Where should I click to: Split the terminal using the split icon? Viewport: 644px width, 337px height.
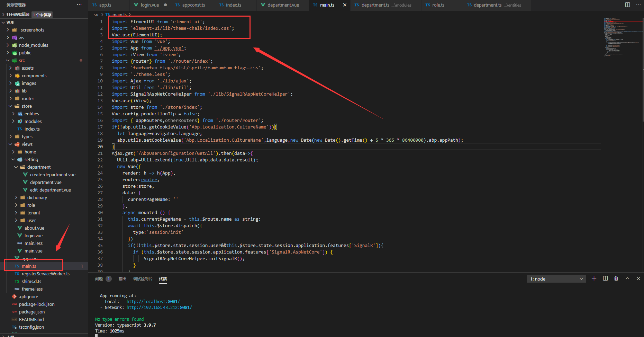coord(605,278)
